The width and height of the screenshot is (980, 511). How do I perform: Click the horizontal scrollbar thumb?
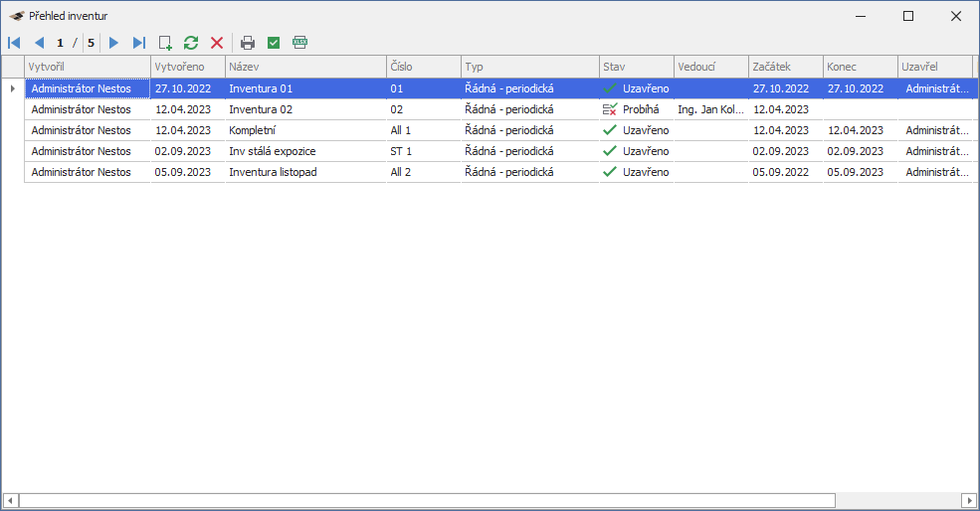click(428, 500)
